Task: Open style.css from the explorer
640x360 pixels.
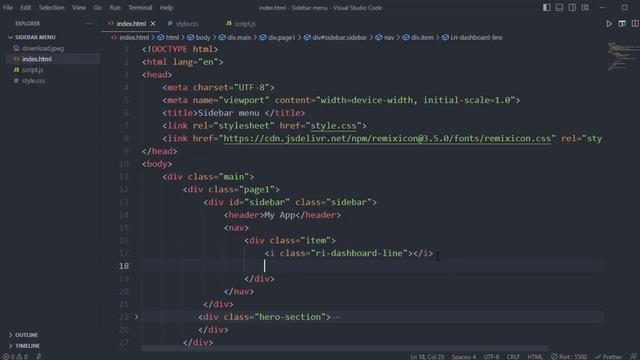Action: 33,81
